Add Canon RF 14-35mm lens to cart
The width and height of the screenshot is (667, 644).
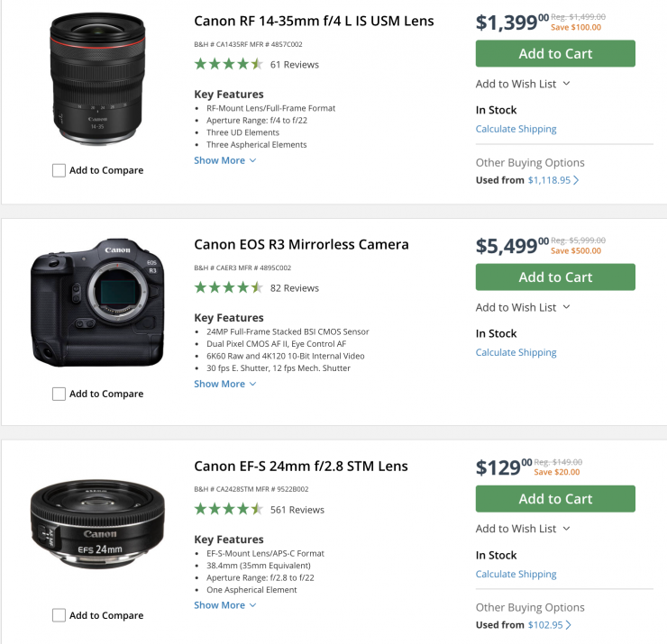[555, 53]
